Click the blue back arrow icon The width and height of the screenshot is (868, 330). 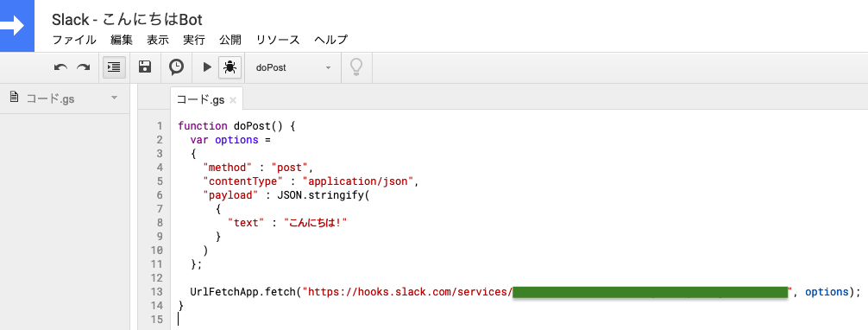click(x=16, y=26)
